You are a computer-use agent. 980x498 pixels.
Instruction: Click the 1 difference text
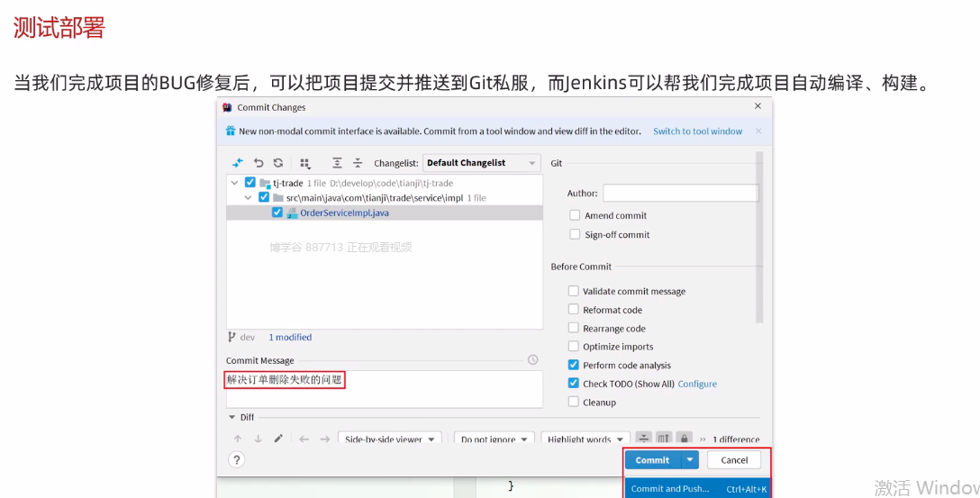[x=736, y=439]
